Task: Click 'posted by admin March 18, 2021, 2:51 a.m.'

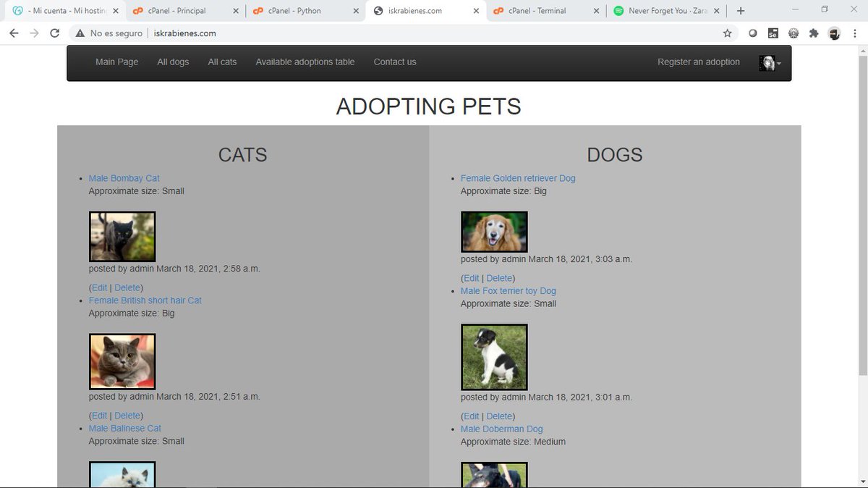Action: coord(174,396)
